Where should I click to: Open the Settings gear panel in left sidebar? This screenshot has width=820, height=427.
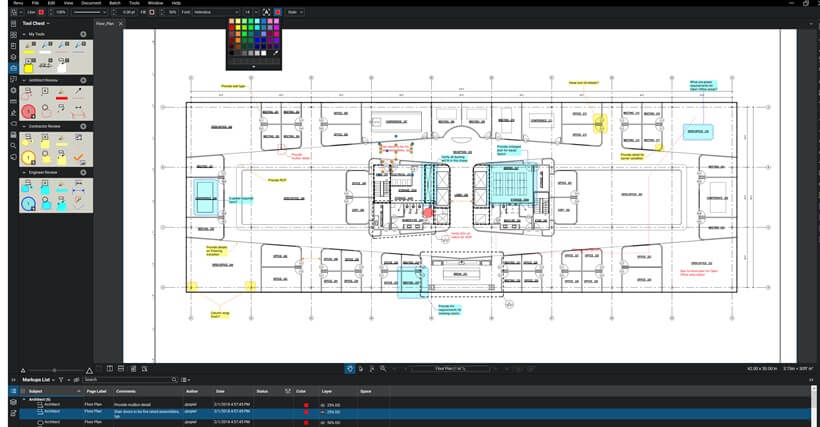point(14,90)
